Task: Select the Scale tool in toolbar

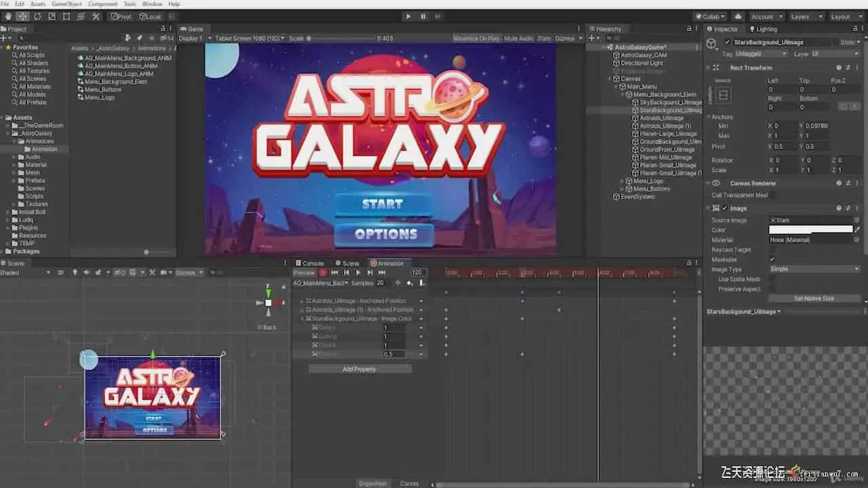Action: (52, 16)
